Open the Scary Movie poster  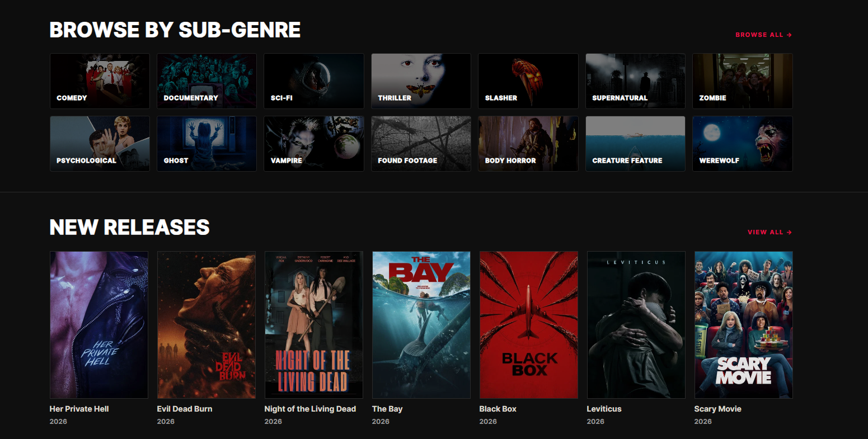[x=744, y=325]
